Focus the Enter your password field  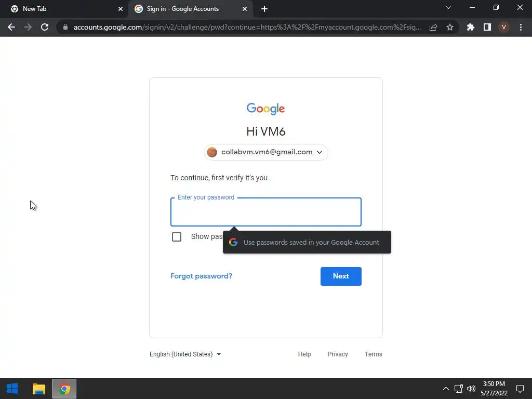[x=266, y=212]
